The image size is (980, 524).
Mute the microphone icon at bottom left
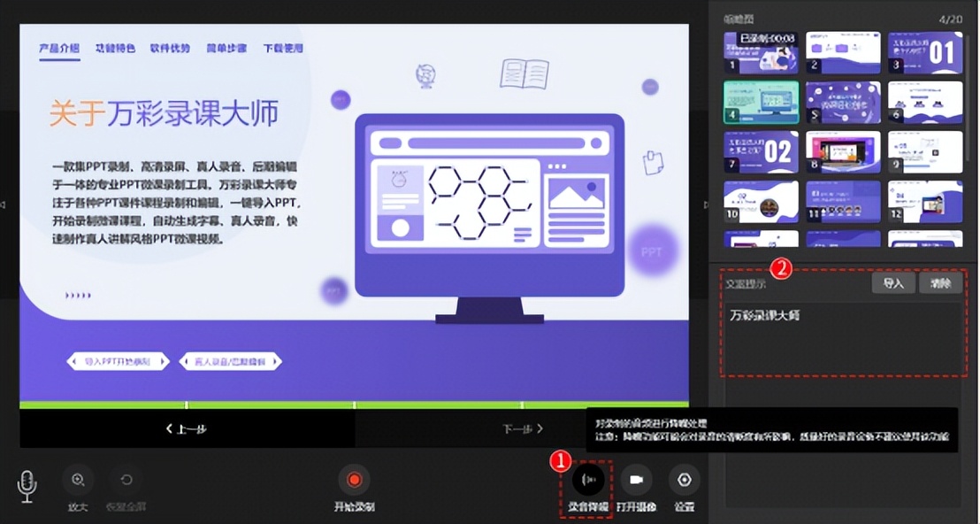(26, 482)
